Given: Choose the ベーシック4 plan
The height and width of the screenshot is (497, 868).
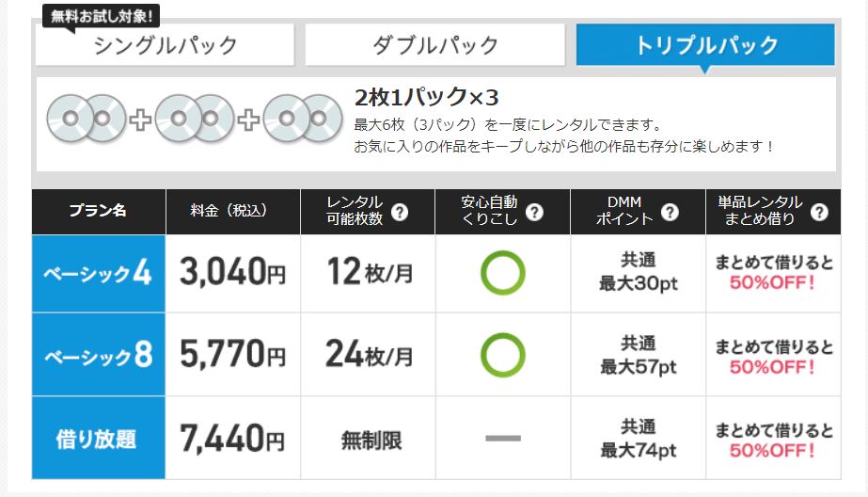Looking at the screenshot, I should point(99,274).
